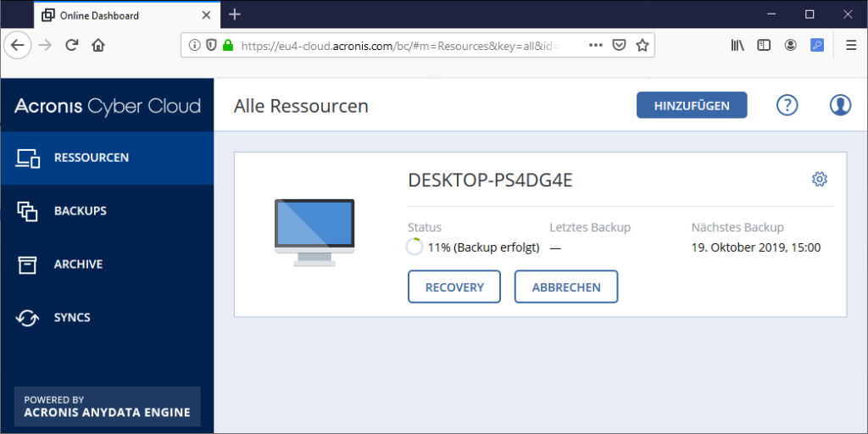Open the user account profile icon
The image size is (868, 434).
840,104
